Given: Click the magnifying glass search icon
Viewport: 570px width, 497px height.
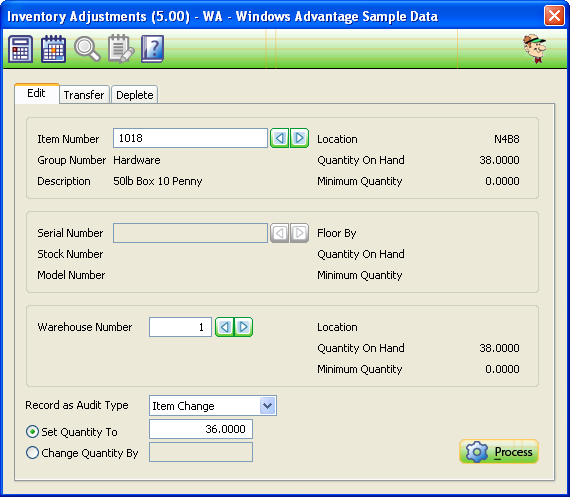Looking at the screenshot, I should pyautogui.click(x=87, y=49).
